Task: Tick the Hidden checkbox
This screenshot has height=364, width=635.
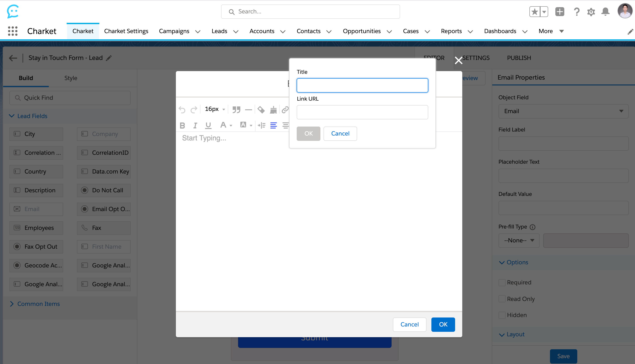Action: pos(502,315)
